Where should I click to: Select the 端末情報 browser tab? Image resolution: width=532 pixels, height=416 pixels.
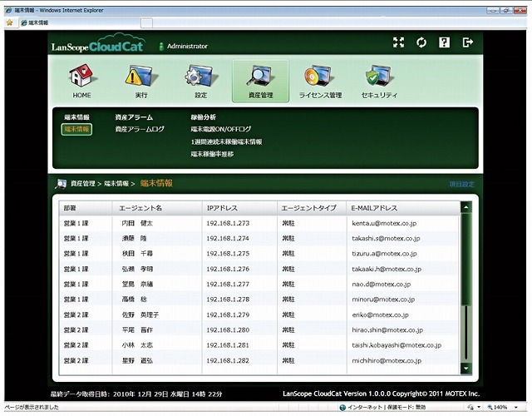(x=80, y=22)
